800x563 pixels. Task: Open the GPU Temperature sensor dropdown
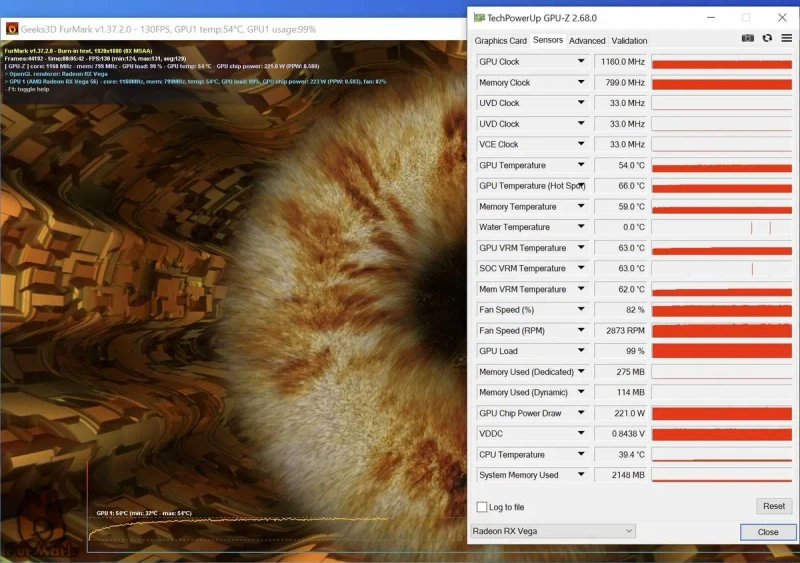pyautogui.click(x=581, y=165)
